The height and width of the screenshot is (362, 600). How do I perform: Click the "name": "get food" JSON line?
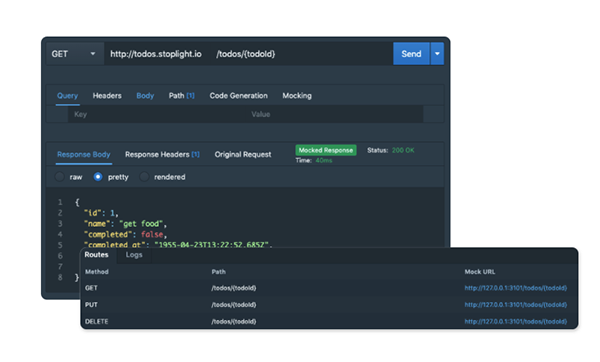[x=126, y=224]
